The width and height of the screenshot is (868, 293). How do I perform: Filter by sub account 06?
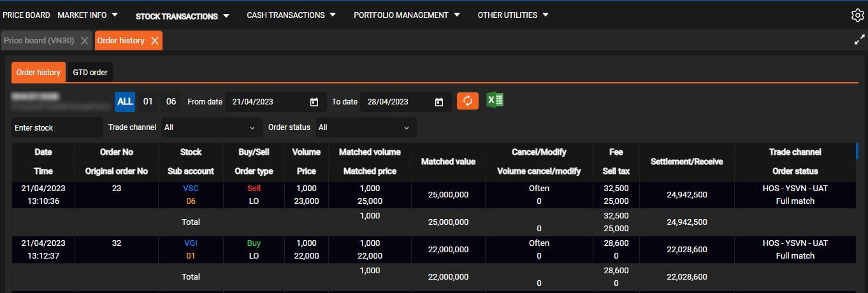pos(171,101)
